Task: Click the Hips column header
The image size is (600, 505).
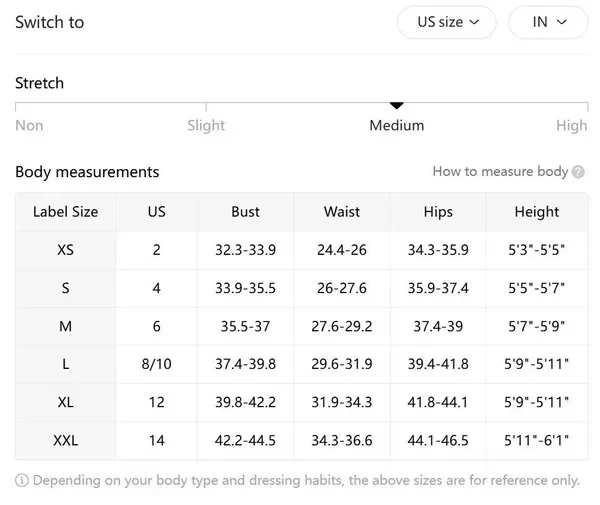Action: 438,212
